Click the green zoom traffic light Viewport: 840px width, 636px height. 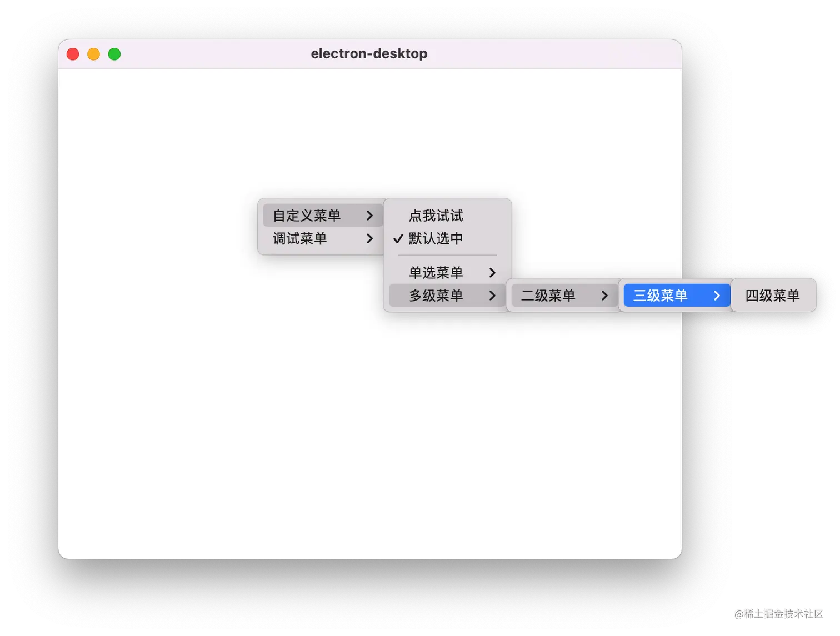coord(114,54)
